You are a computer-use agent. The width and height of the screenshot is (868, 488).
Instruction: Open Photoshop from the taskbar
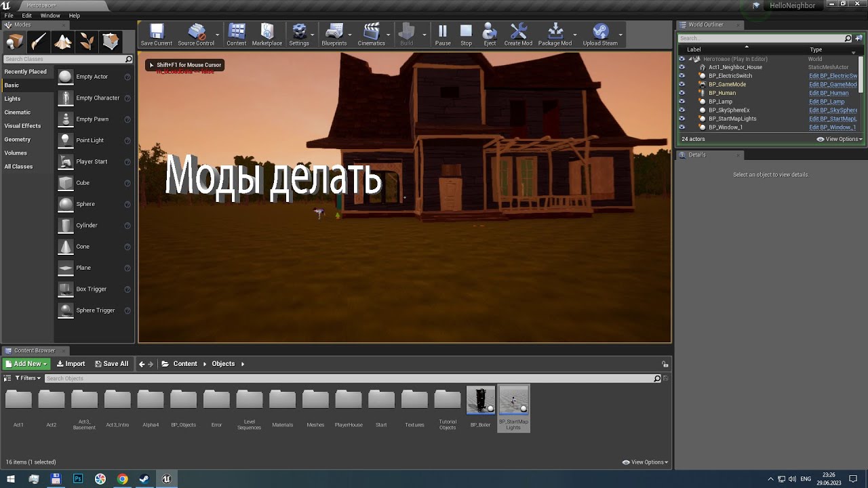pyautogui.click(x=78, y=479)
